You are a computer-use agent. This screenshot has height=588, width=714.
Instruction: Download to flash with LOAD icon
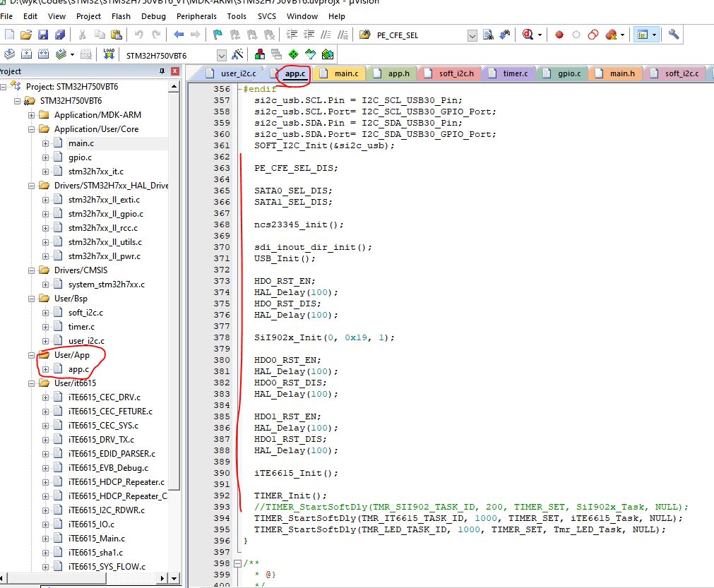(109, 54)
